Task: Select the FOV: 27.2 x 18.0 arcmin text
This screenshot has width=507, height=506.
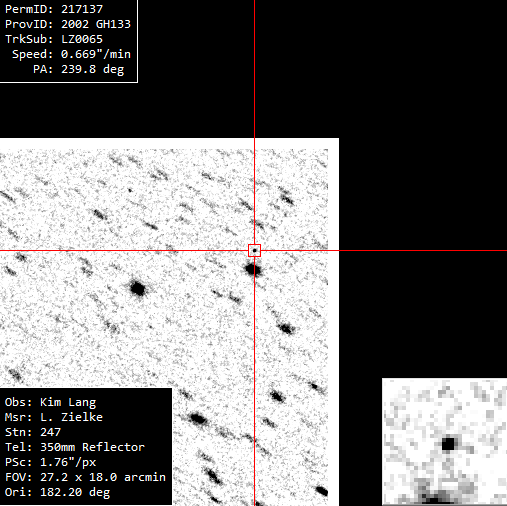Action: click(85, 477)
